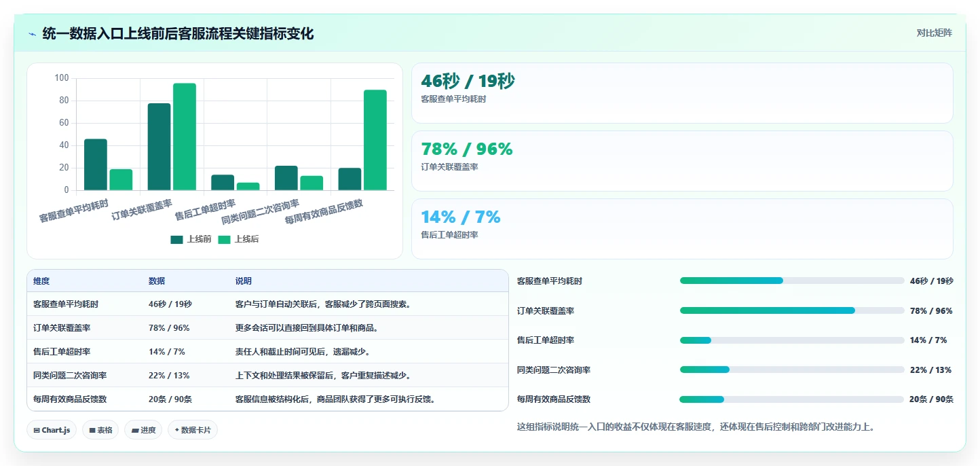
Task: Click the 对比矩阵 label in the header
Action: coord(934,33)
